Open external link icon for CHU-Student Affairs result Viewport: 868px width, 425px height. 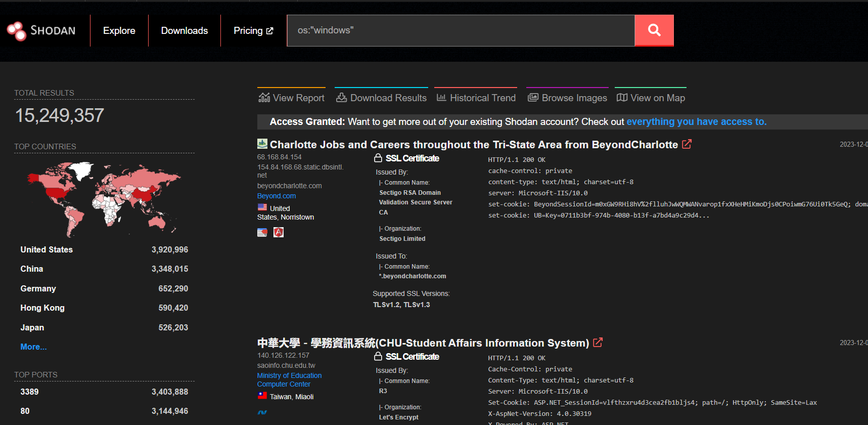(x=598, y=343)
